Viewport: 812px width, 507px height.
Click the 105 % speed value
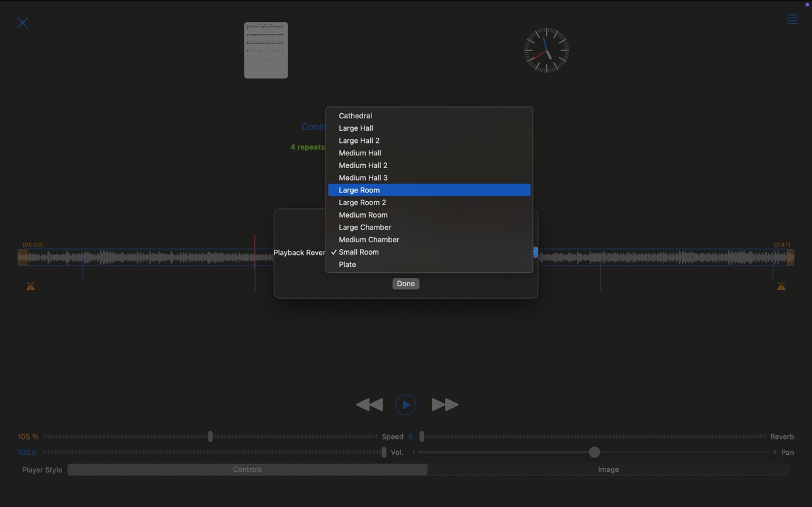point(28,437)
